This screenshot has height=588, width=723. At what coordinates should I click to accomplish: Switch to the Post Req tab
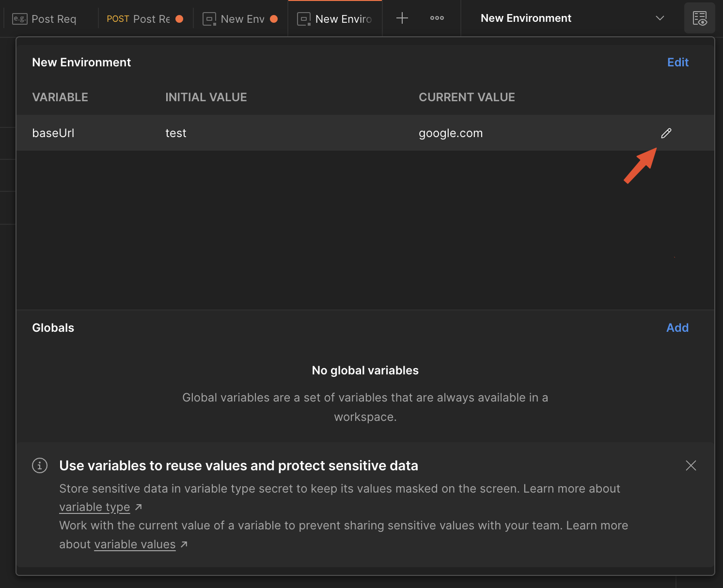pyautogui.click(x=53, y=19)
